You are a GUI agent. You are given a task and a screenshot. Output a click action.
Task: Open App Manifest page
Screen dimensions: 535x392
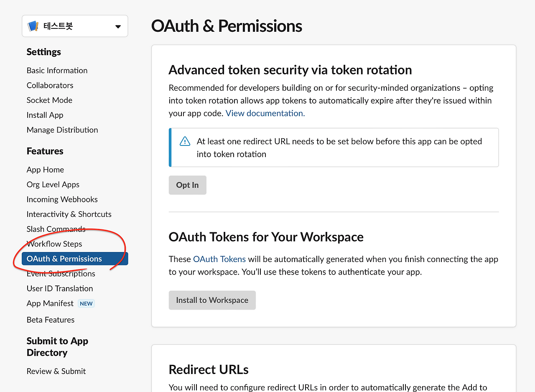pos(50,303)
